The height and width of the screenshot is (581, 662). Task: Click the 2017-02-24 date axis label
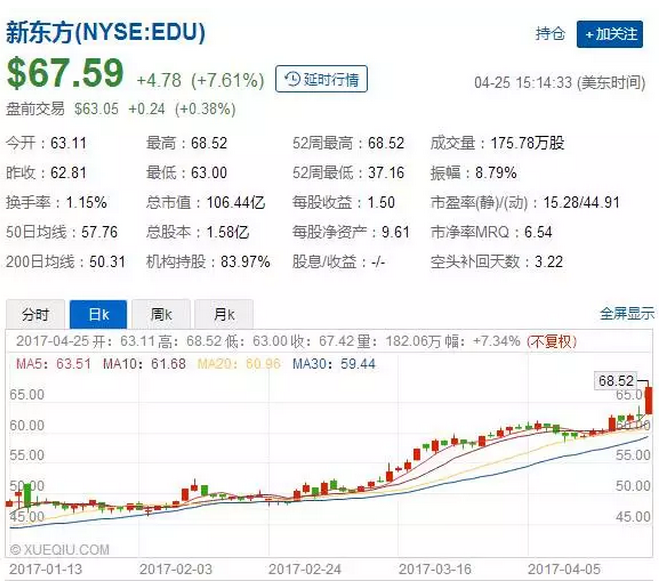[x=305, y=569]
